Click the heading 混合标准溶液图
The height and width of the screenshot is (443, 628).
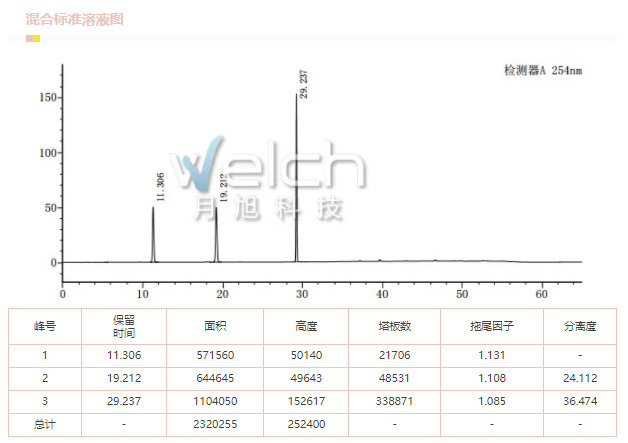[x=74, y=19]
